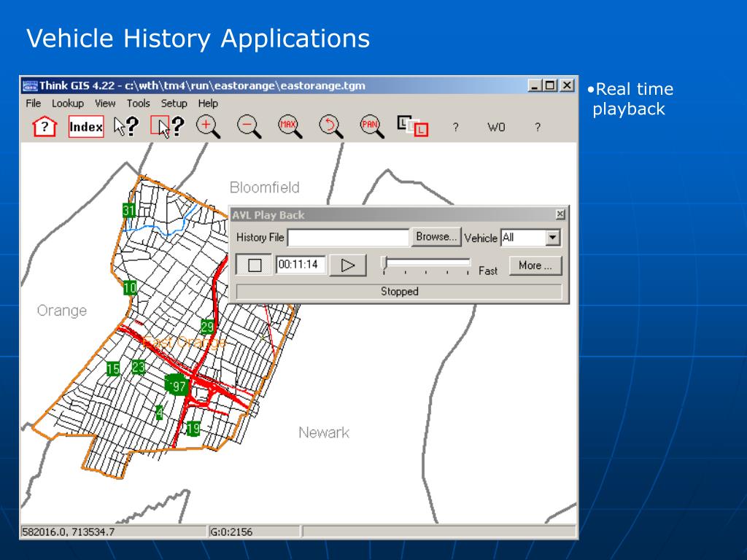Start AVL playback with the play button

coord(348,265)
